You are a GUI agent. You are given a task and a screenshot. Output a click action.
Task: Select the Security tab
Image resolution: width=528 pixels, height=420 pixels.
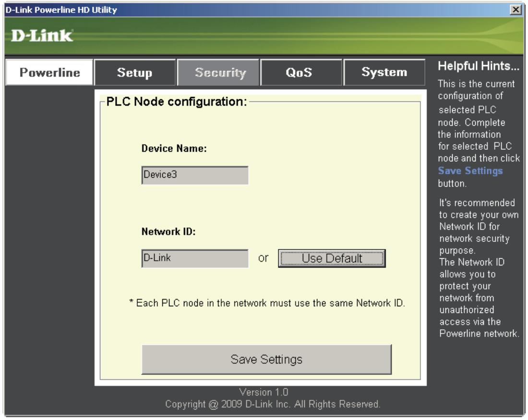(x=218, y=72)
